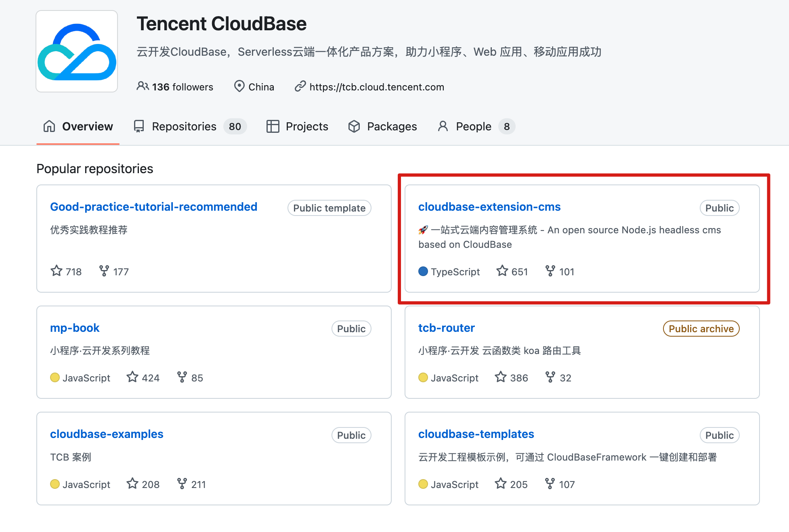789x532 pixels.
Task: Click the Tencent CloudBase logo avatar
Action: (77, 51)
